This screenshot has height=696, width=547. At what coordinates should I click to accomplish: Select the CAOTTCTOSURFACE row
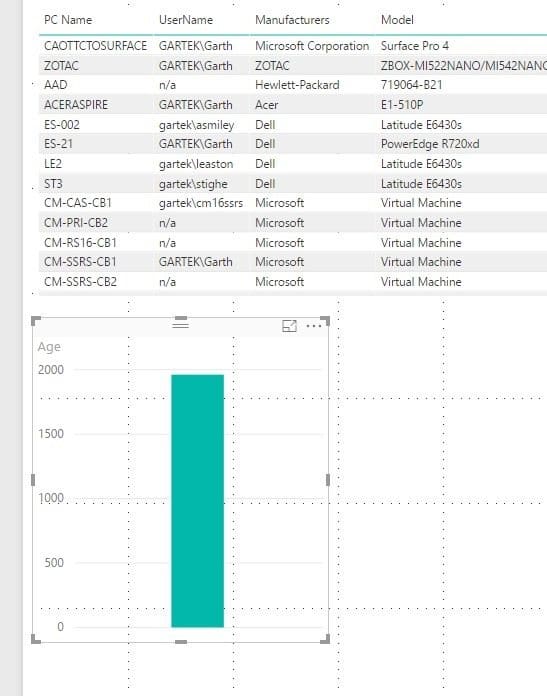293,46
